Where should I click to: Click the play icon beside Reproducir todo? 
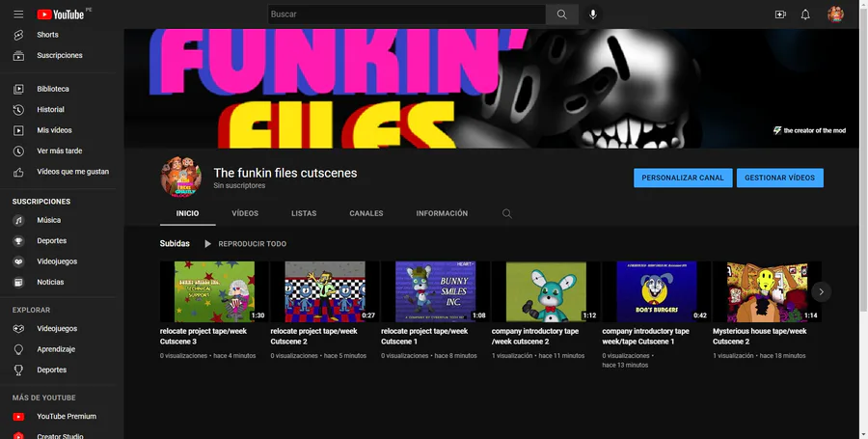click(x=207, y=243)
